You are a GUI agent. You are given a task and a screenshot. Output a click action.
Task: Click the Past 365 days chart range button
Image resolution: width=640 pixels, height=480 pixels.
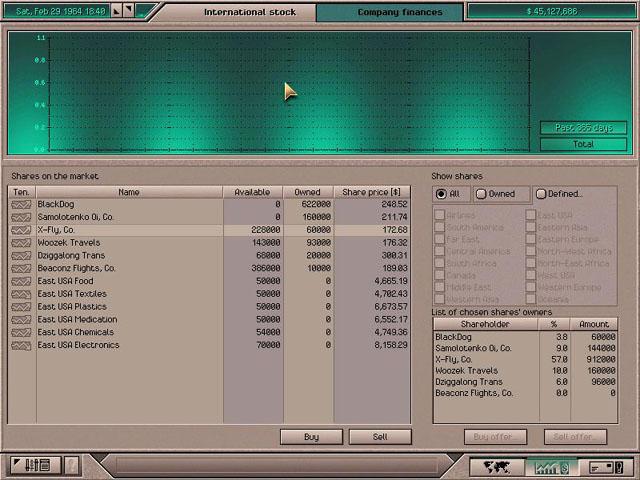coord(583,128)
